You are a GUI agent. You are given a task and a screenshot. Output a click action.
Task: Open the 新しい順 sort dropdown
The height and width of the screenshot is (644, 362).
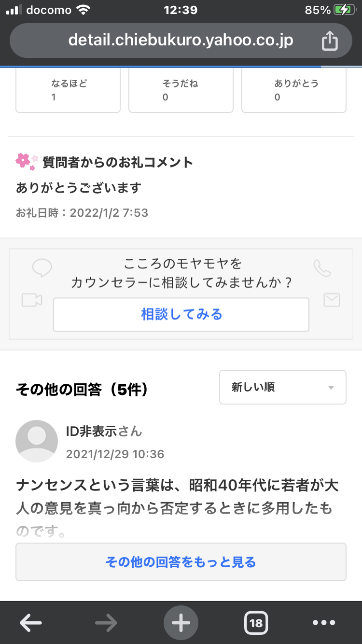point(282,387)
